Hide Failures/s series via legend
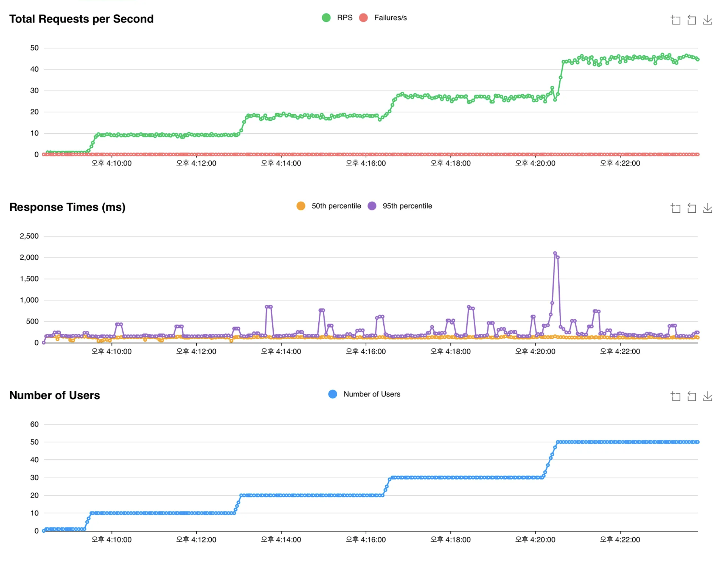728x565 pixels. [x=390, y=18]
